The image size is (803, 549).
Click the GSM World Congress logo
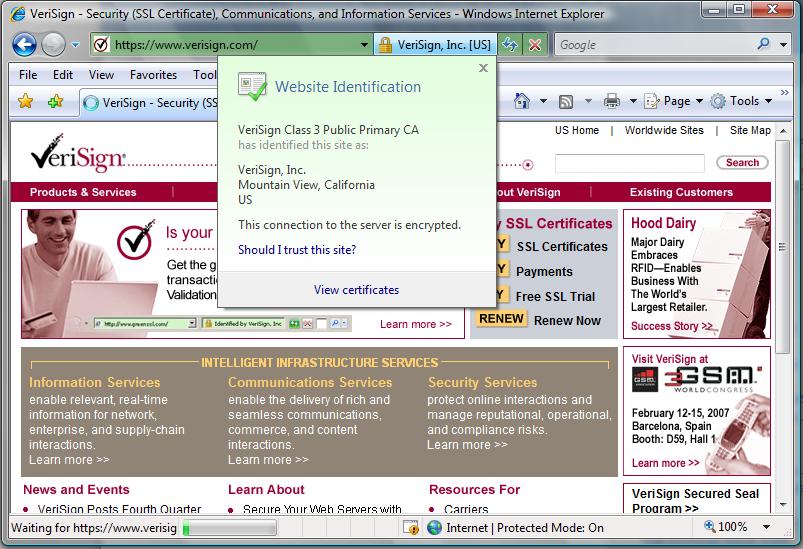click(697, 379)
